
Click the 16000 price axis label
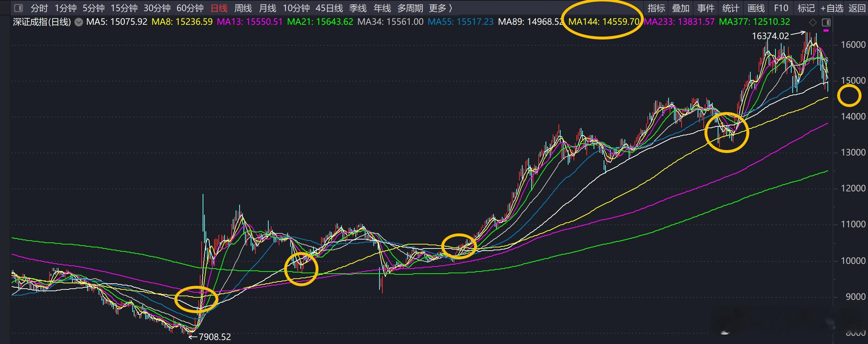click(x=853, y=45)
